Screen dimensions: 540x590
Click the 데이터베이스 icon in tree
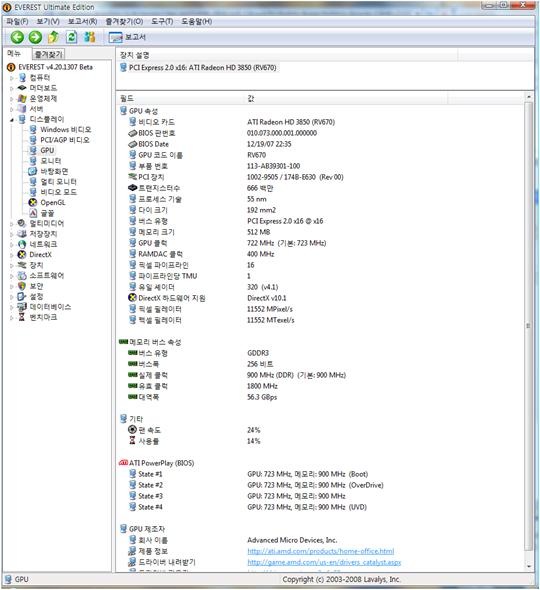pyautogui.click(x=22, y=307)
